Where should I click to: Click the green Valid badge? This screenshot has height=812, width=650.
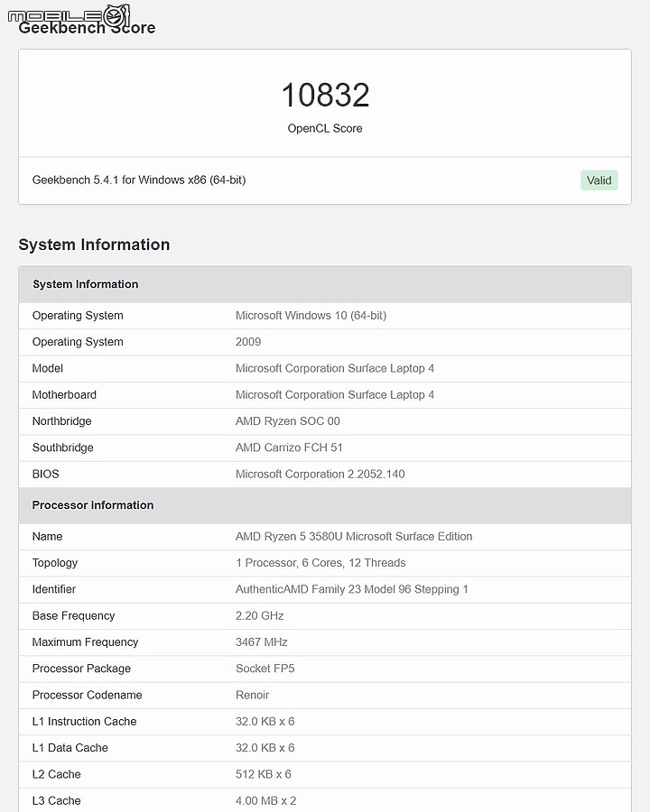pyautogui.click(x=599, y=180)
